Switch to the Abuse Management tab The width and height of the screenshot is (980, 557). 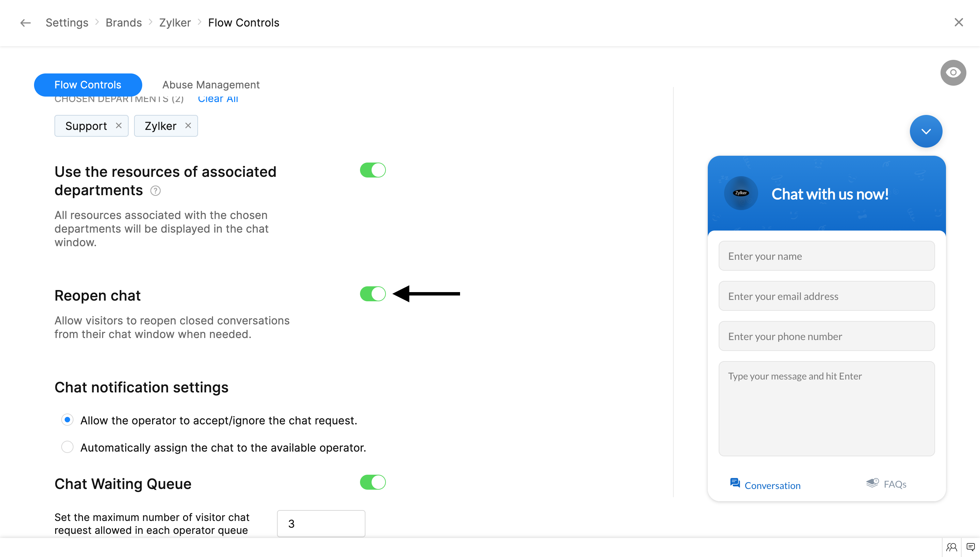[211, 85]
